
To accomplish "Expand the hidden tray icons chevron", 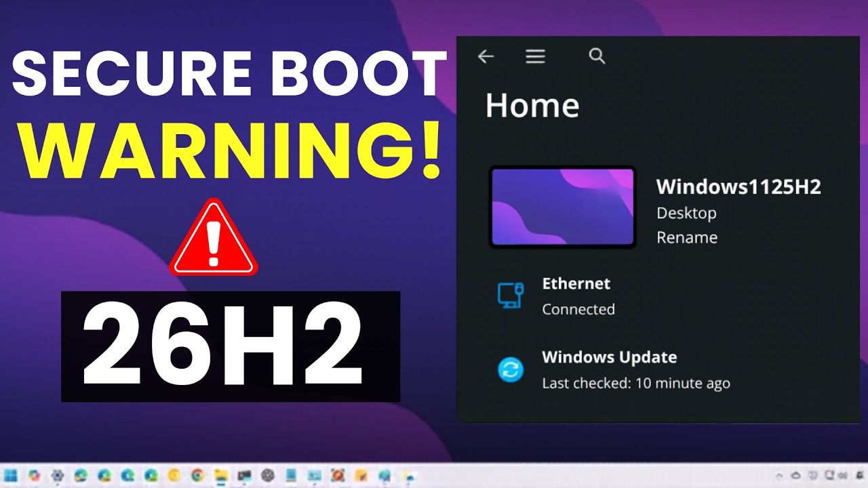I will (x=779, y=476).
